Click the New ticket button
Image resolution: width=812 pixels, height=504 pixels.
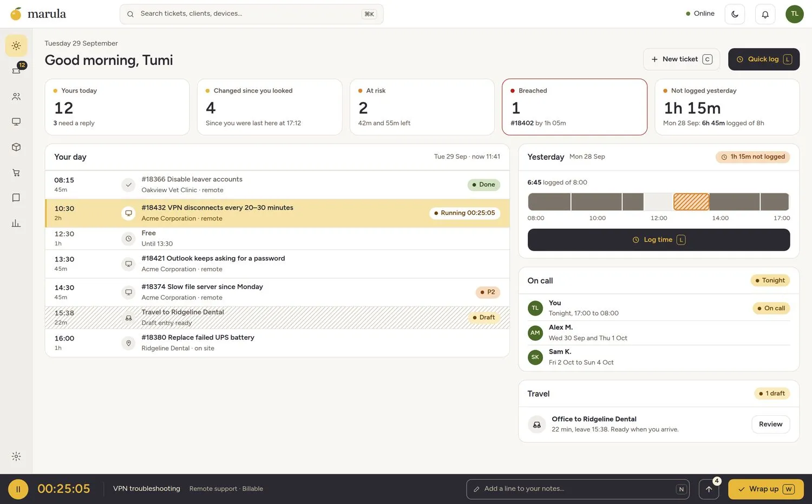click(x=682, y=60)
